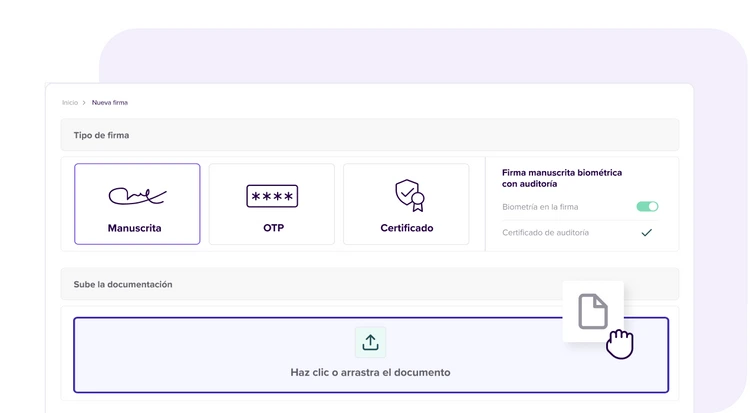Viewport: 750px width, 413px height.
Task: Click the Certificado de auditoría label
Action: click(x=545, y=233)
